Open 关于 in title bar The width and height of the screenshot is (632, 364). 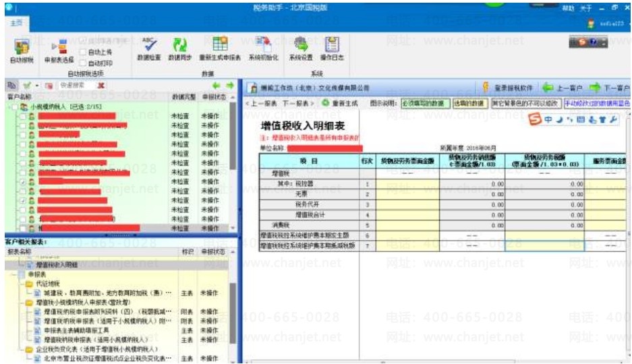pos(585,7)
